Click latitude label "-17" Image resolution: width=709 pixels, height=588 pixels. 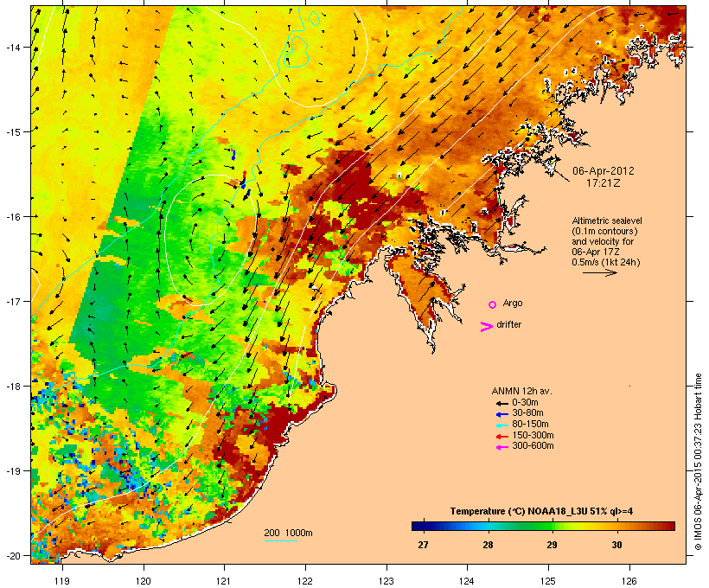(13, 301)
